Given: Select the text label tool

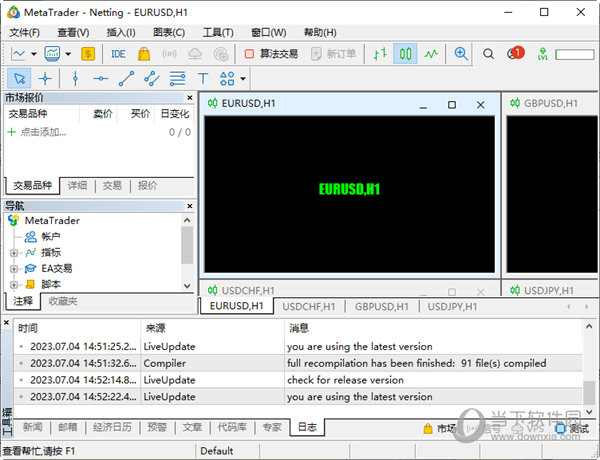Looking at the screenshot, I should (203, 77).
